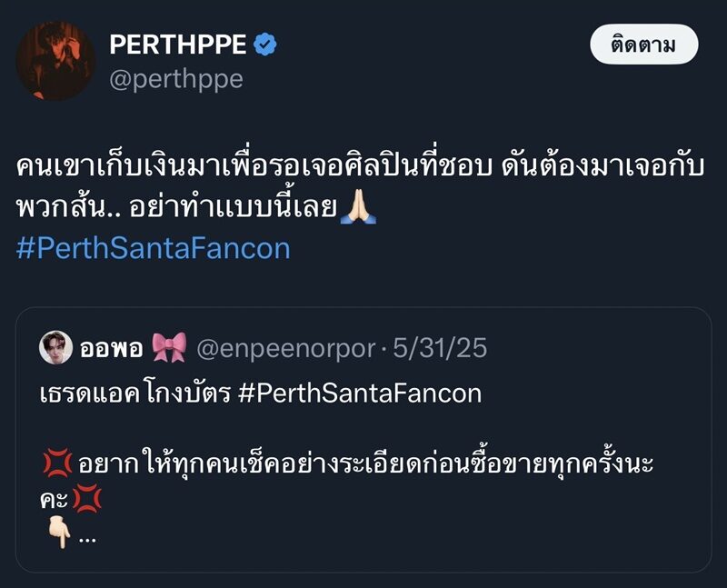Open the PERTHPPE display name
This screenshot has height=588, width=727.
click(179, 44)
